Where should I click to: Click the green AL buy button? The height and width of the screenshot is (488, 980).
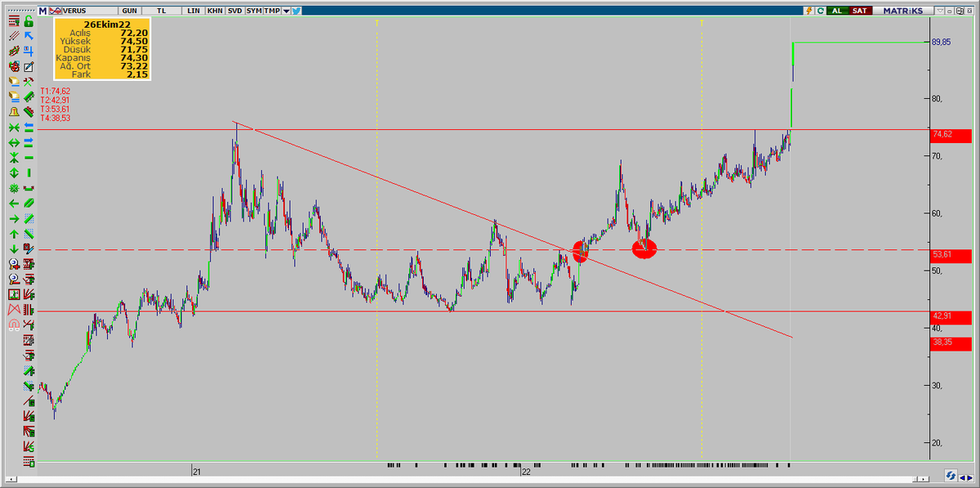pyautogui.click(x=837, y=11)
